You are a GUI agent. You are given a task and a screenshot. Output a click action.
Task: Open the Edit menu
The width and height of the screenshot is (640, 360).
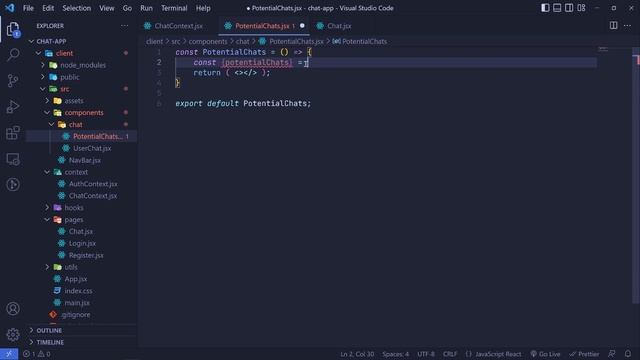pyautogui.click(x=48, y=8)
